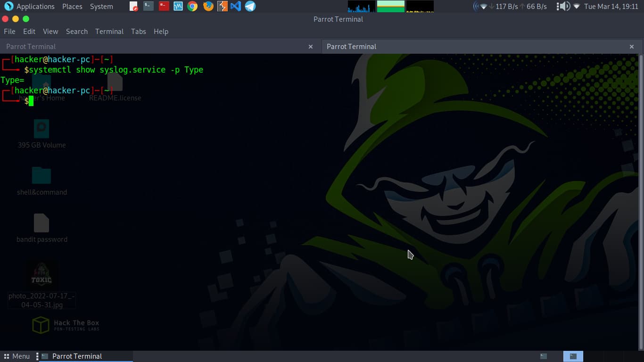This screenshot has height=362, width=644.
Task: Open the text editor launcher icon
Action: pyautogui.click(x=134, y=7)
